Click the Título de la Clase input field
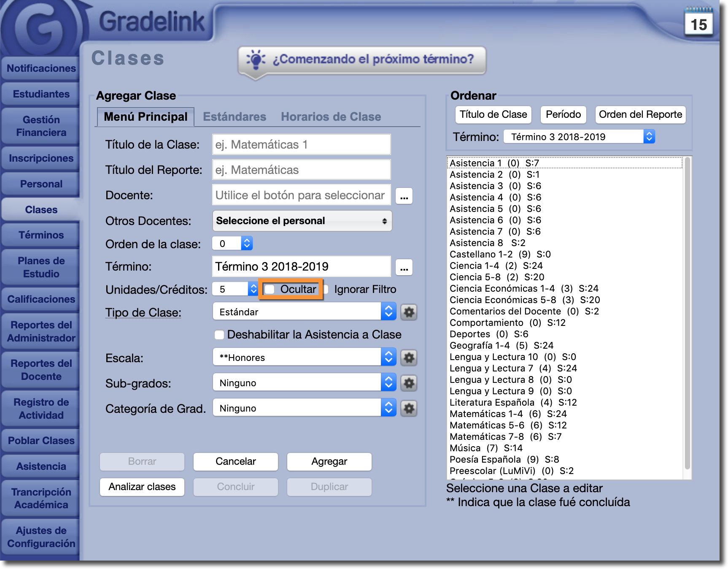The image size is (728, 569). [x=301, y=145]
